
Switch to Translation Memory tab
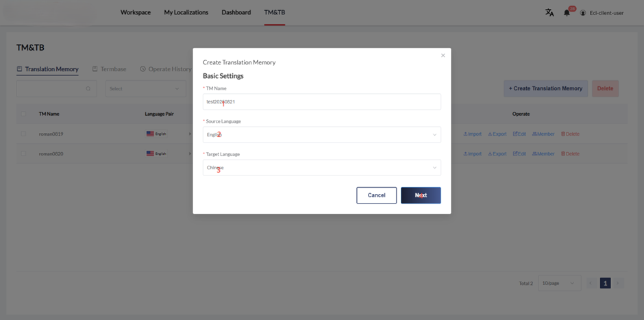pos(48,69)
